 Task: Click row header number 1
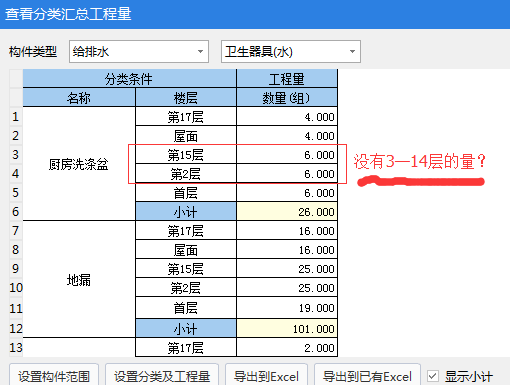pos(16,117)
